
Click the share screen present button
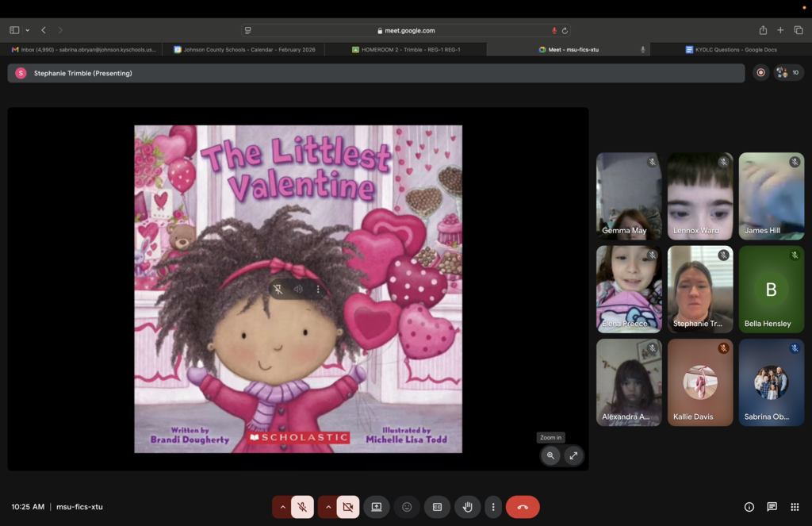click(377, 507)
